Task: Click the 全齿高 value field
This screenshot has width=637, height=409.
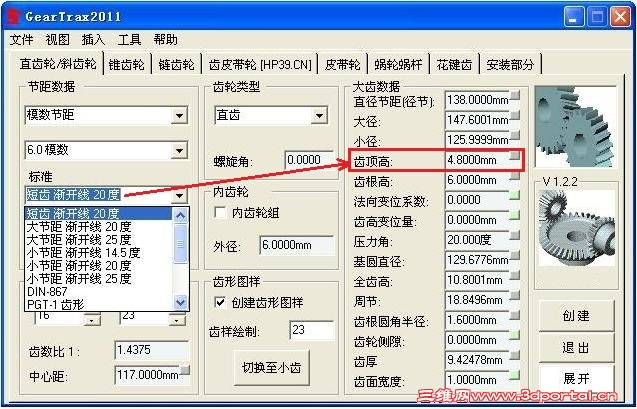Action: point(477,280)
